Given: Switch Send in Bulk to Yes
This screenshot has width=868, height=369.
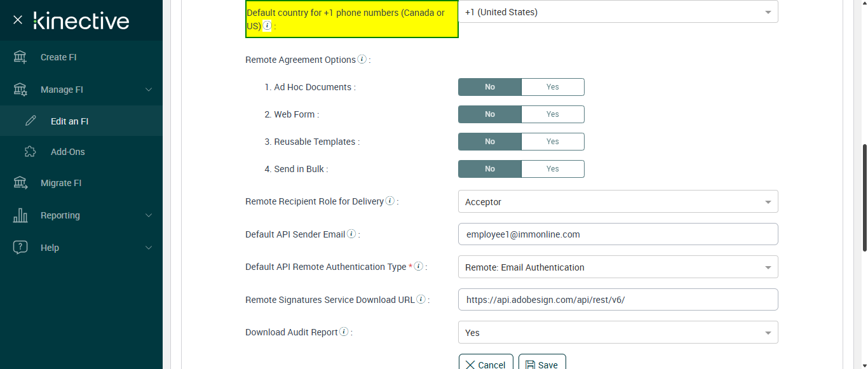Looking at the screenshot, I should tap(552, 169).
